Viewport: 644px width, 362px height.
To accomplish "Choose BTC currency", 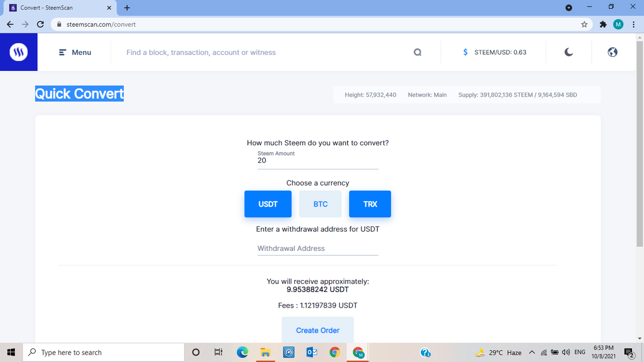I will coord(320,204).
